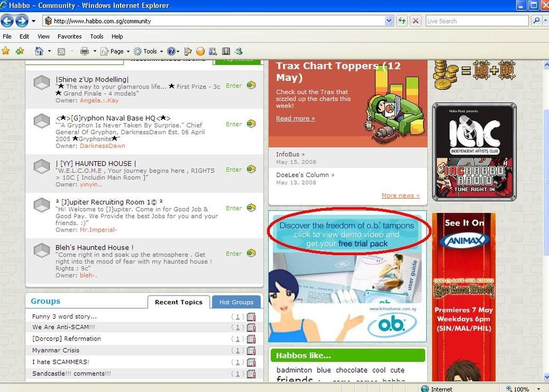This screenshot has height=392, width=549.
Task: Click the o.b. logo in tampon ad
Action: click(x=392, y=325)
